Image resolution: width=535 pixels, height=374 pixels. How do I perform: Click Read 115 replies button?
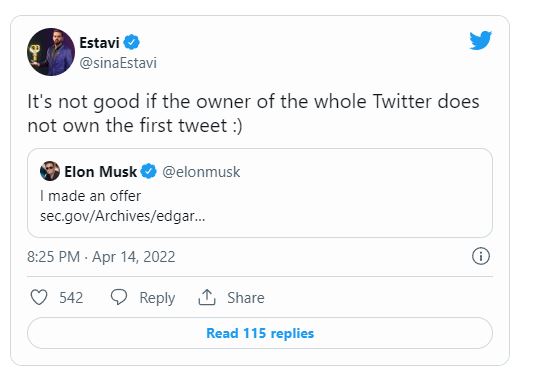[x=260, y=333]
